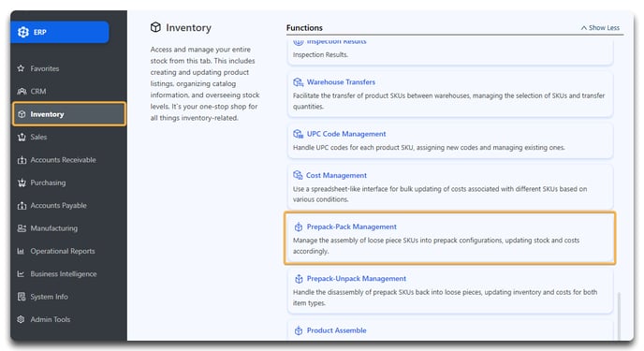Click the Cost Management icon
The image size is (644, 351).
[x=298, y=175]
